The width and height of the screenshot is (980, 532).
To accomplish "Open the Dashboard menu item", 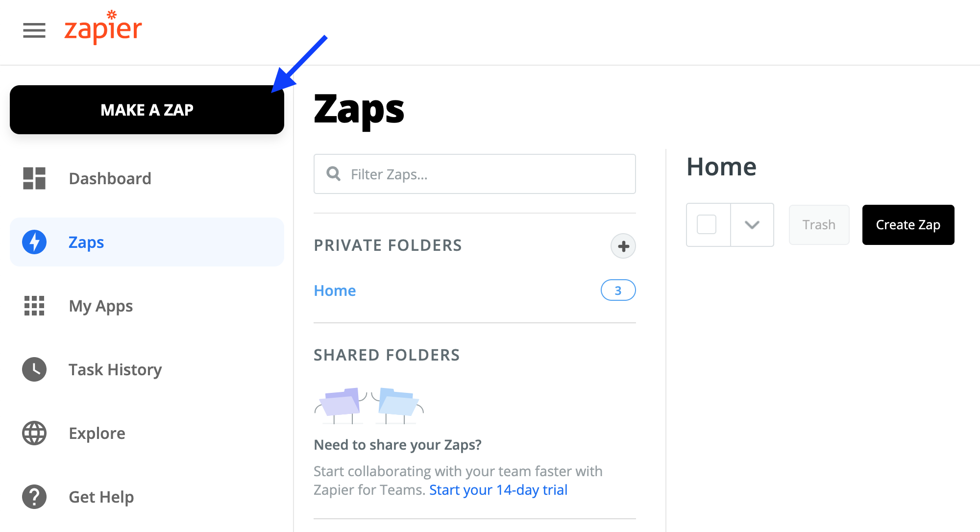I will point(110,178).
